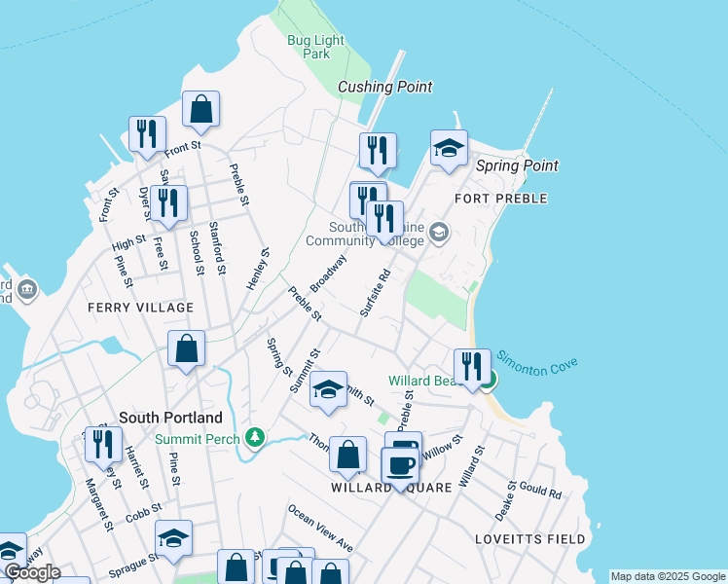
Task: Select the FERRY VILLAGE neighborhood label
Action: (141, 308)
